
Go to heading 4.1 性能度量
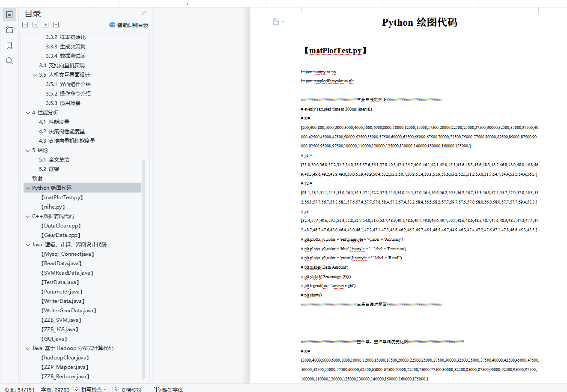point(54,122)
